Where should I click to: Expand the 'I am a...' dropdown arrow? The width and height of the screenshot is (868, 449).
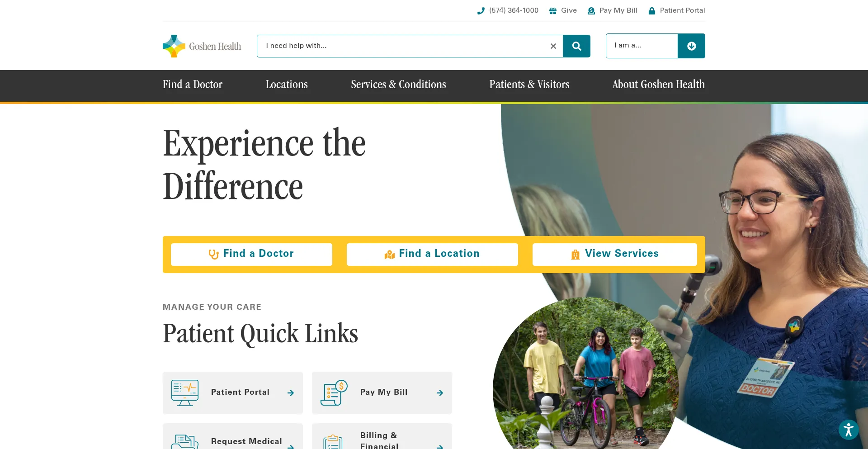point(691,46)
